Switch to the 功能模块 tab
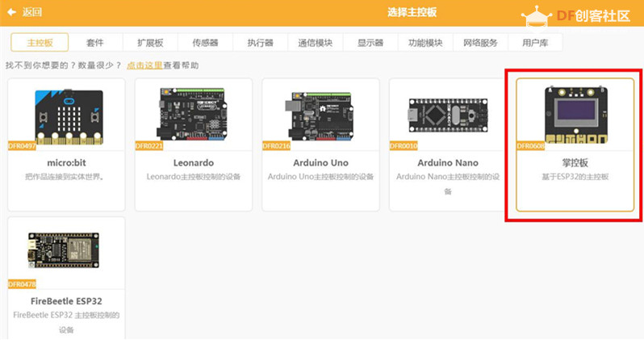644x340 pixels. [x=425, y=42]
